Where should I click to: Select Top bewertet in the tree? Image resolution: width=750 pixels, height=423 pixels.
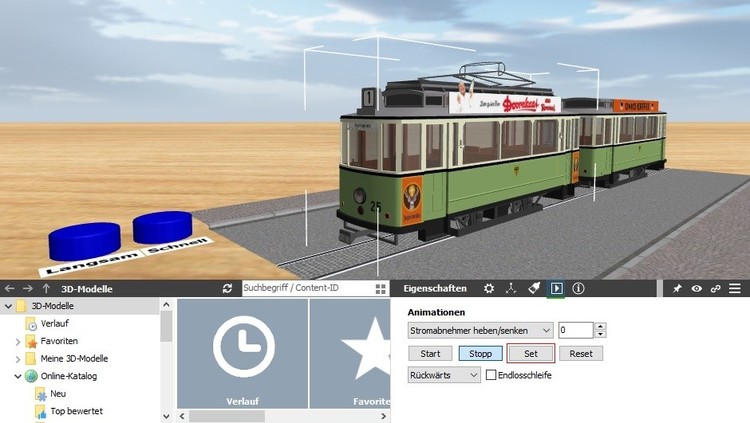coord(77,411)
